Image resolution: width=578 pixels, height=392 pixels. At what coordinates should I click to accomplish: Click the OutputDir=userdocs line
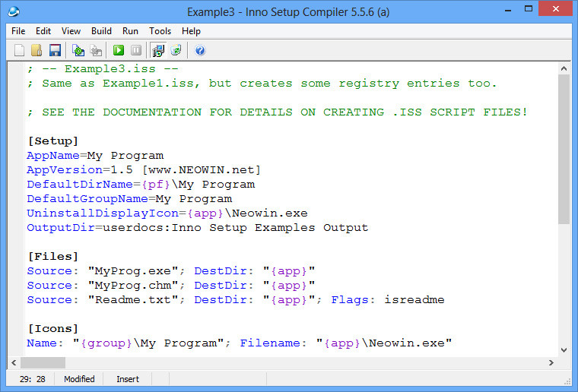198,227
